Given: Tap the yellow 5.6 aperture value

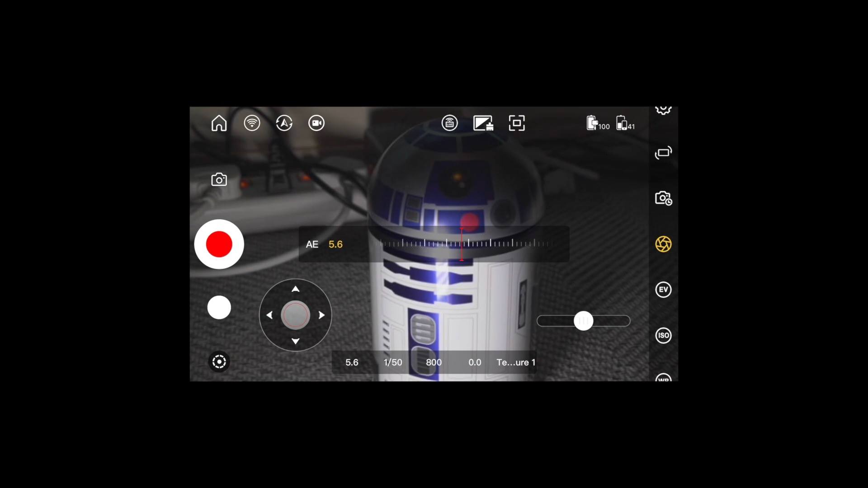Looking at the screenshot, I should coord(335,244).
